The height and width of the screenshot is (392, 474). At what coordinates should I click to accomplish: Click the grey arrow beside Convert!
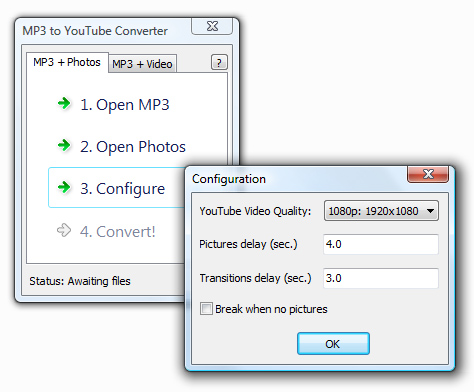(64, 230)
